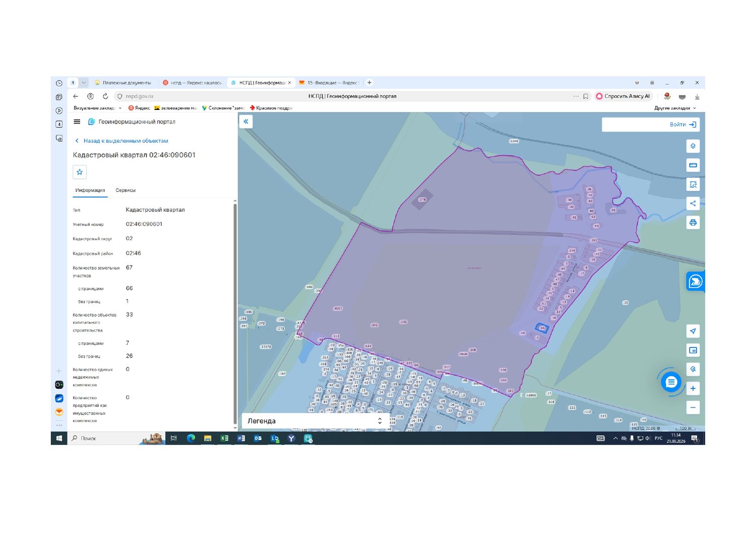Expand the Другие закладки bookmarks folder

[675, 108]
